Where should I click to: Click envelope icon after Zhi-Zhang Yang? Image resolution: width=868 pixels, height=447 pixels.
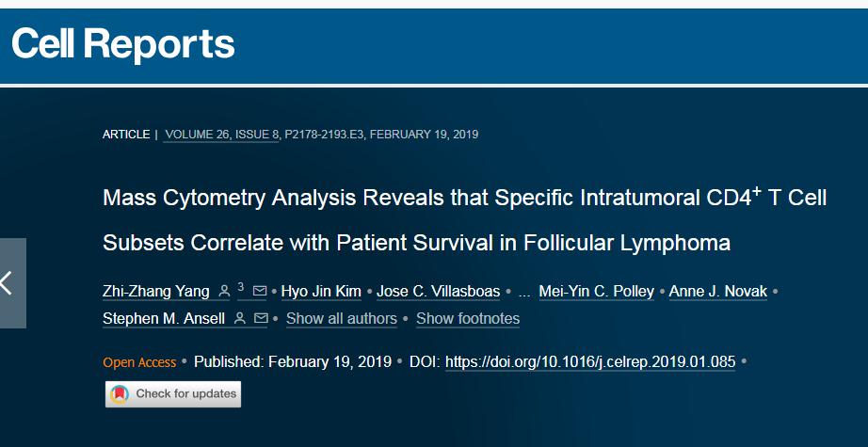coord(260,291)
